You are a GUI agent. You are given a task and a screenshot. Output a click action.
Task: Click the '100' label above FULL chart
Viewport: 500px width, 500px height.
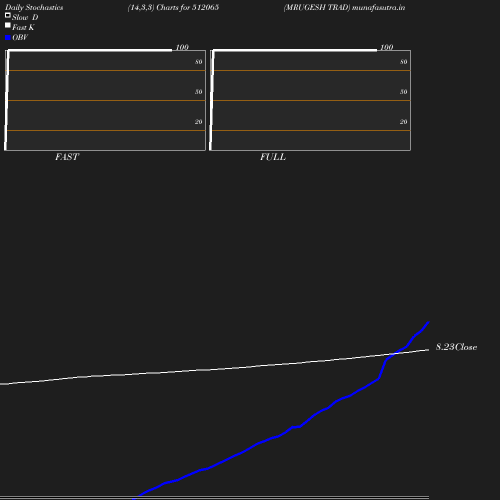click(387, 47)
